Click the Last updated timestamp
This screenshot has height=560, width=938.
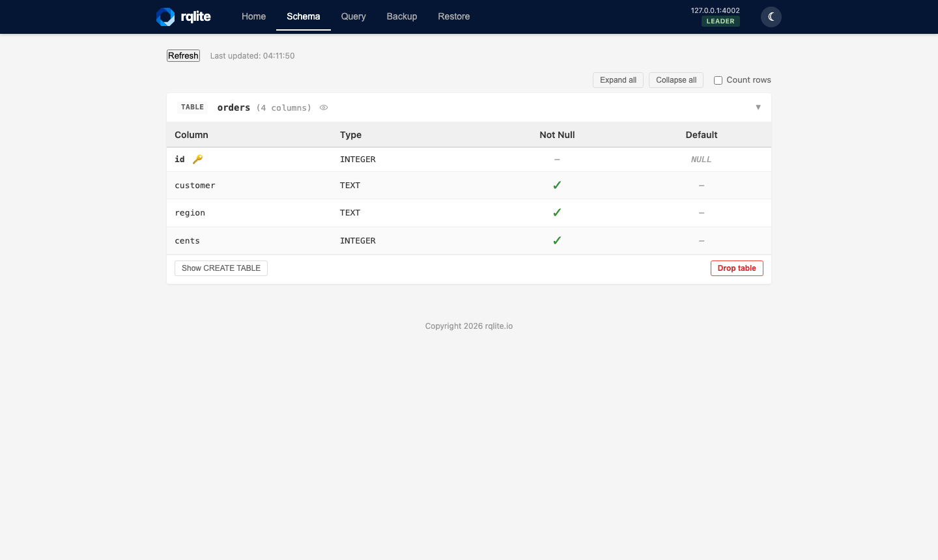click(x=252, y=56)
